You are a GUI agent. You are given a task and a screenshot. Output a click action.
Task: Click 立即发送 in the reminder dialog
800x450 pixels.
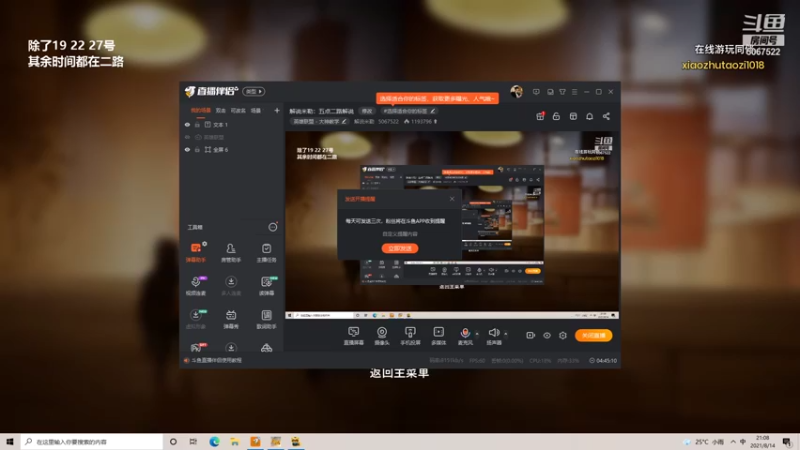coord(400,248)
